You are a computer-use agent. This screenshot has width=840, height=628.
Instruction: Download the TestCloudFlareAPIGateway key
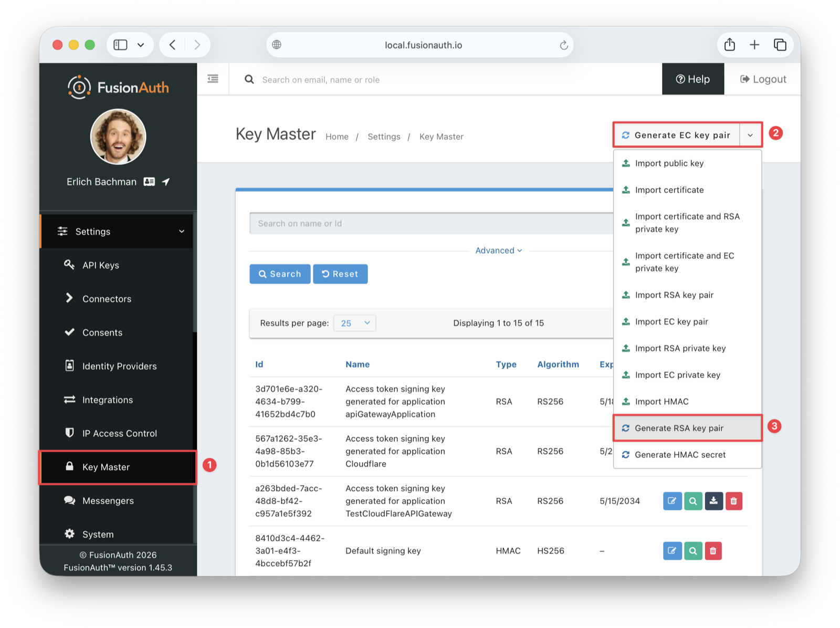pyautogui.click(x=713, y=500)
